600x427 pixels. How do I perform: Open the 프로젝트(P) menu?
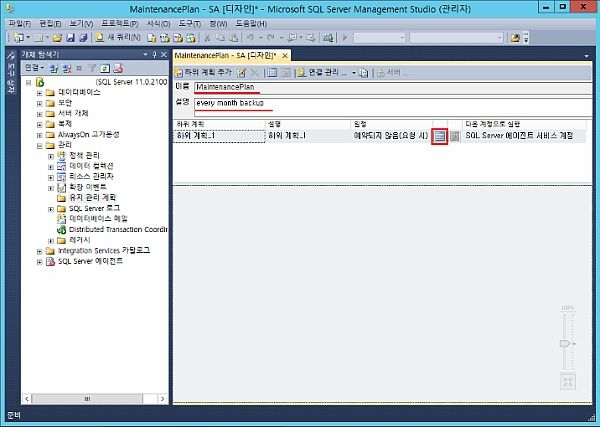click(119, 24)
